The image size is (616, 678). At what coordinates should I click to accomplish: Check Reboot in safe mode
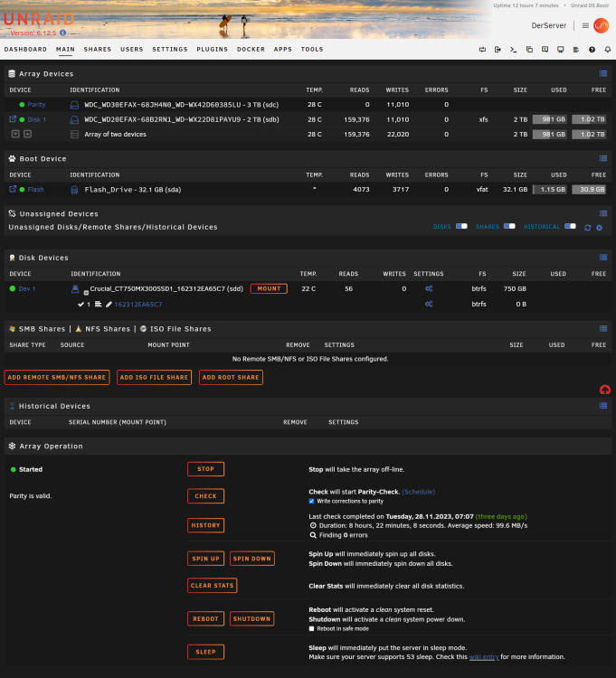(311, 628)
